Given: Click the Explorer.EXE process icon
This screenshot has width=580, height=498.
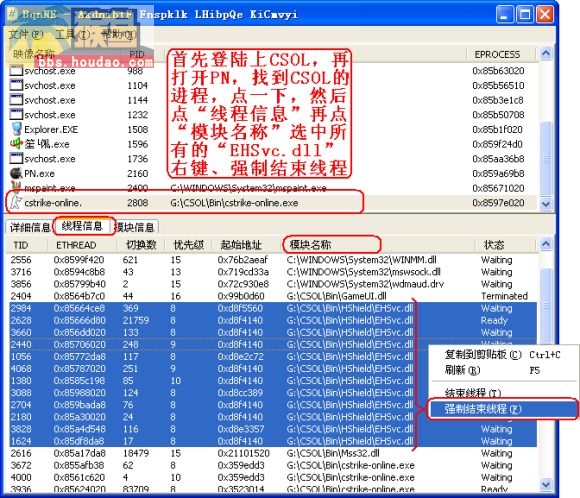Looking at the screenshot, I should (16, 129).
